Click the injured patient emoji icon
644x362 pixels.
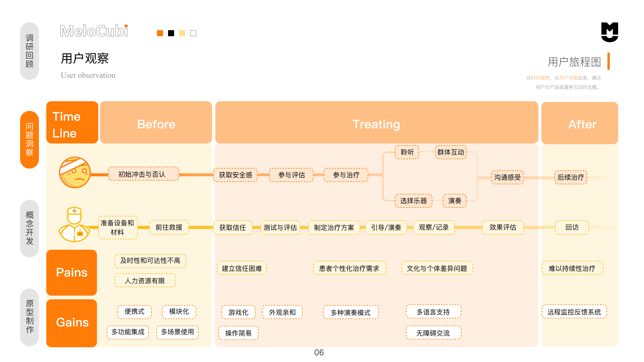click(x=75, y=173)
